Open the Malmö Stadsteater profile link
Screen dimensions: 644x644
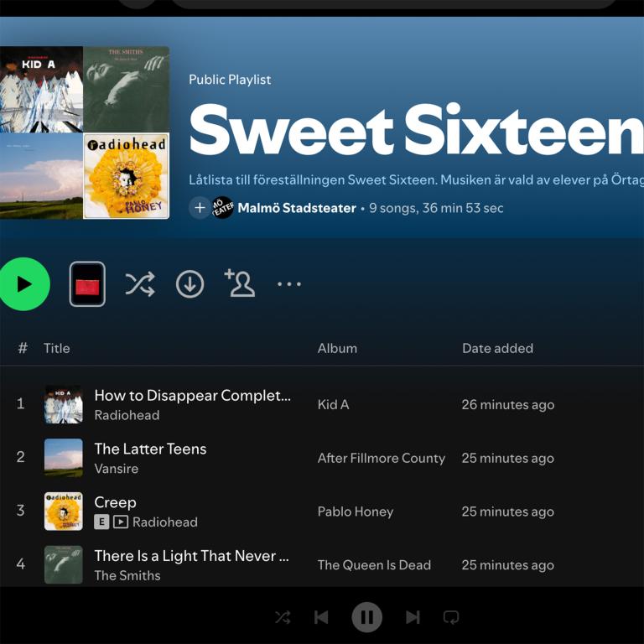(x=297, y=208)
